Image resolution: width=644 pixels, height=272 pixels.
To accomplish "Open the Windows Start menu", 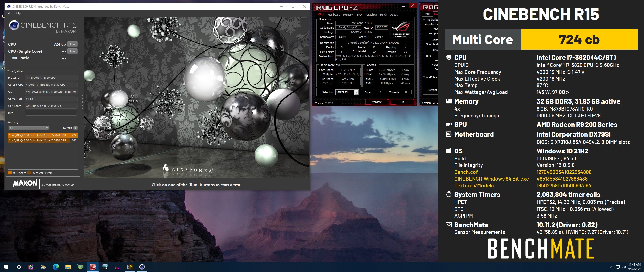I will click(x=6, y=267).
